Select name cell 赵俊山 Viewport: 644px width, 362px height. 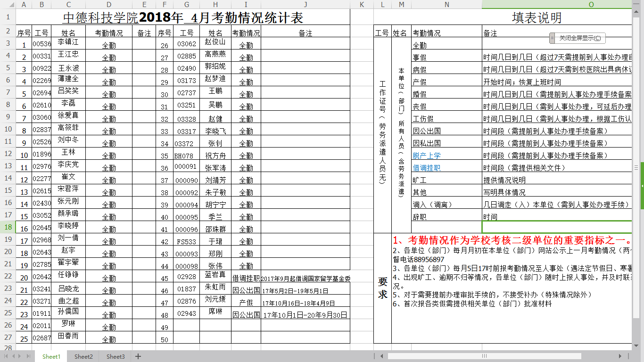215,43
